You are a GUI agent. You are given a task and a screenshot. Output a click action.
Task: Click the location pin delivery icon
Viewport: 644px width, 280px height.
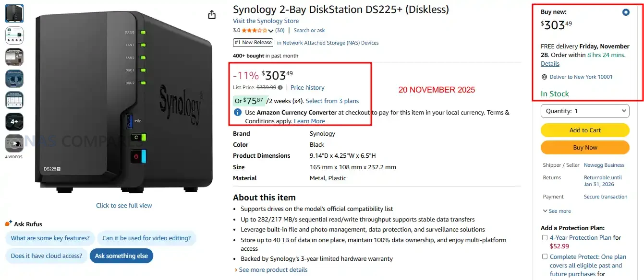544,77
